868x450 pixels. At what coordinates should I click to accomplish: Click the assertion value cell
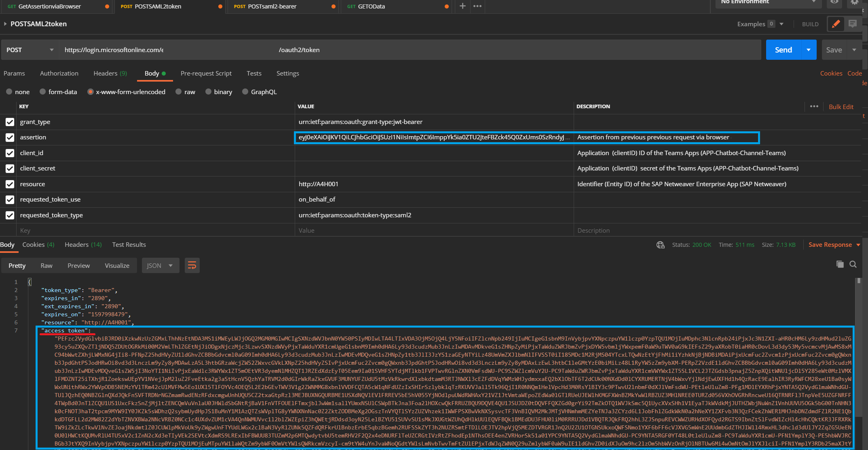434,137
